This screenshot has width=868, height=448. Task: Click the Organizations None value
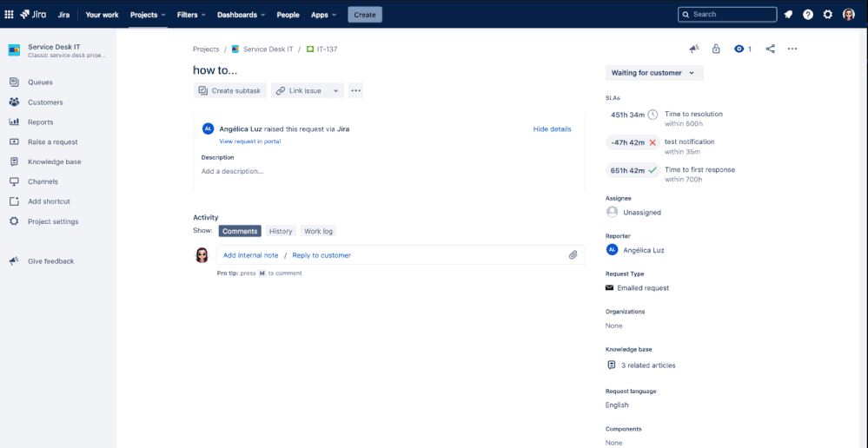[x=614, y=326]
